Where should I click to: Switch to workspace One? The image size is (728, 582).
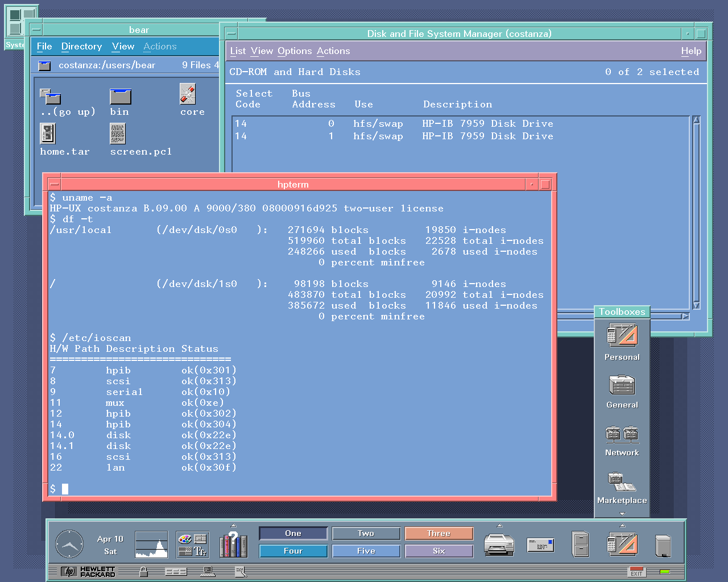[x=293, y=533]
